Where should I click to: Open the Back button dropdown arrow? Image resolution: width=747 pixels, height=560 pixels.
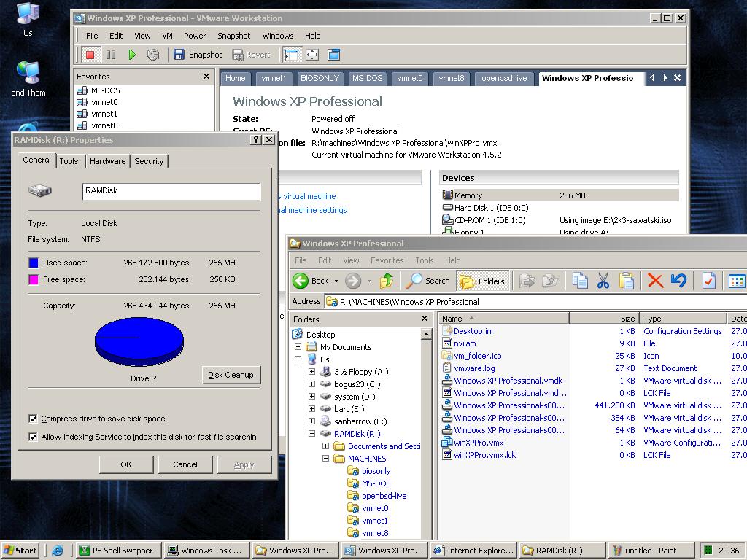pyautogui.click(x=336, y=281)
